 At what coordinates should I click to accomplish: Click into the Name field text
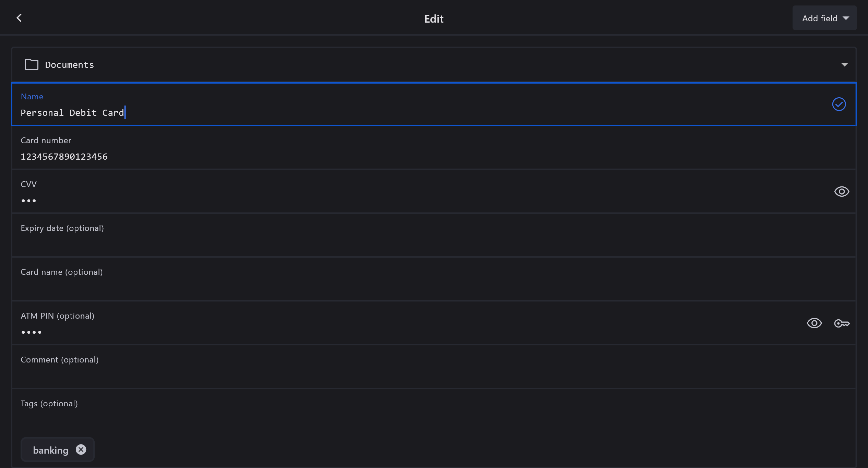click(72, 113)
